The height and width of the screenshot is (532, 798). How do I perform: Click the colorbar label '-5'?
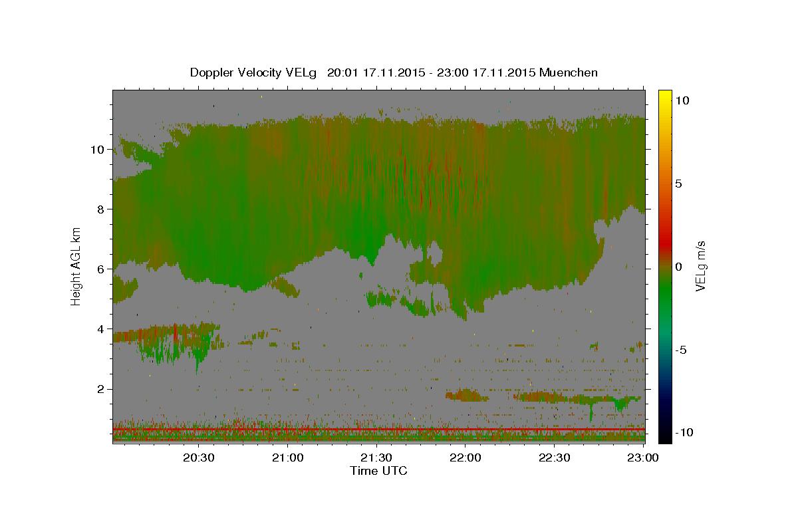(x=680, y=350)
